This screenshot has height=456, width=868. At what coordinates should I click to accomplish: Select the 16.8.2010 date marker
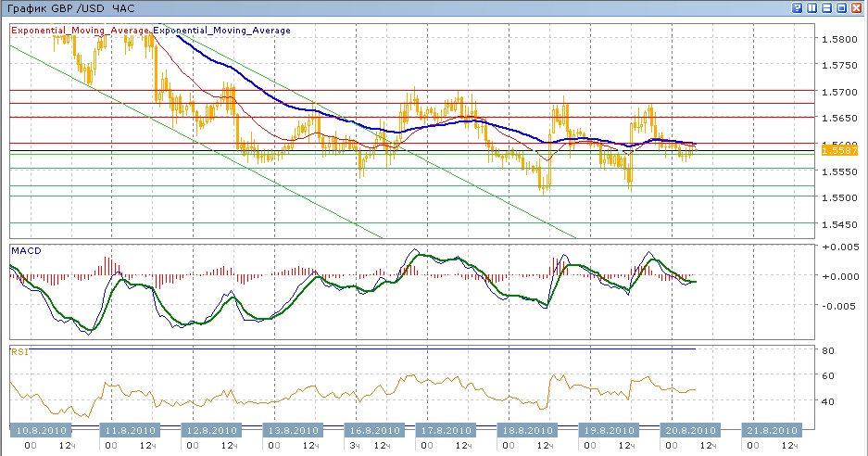(x=372, y=431)
